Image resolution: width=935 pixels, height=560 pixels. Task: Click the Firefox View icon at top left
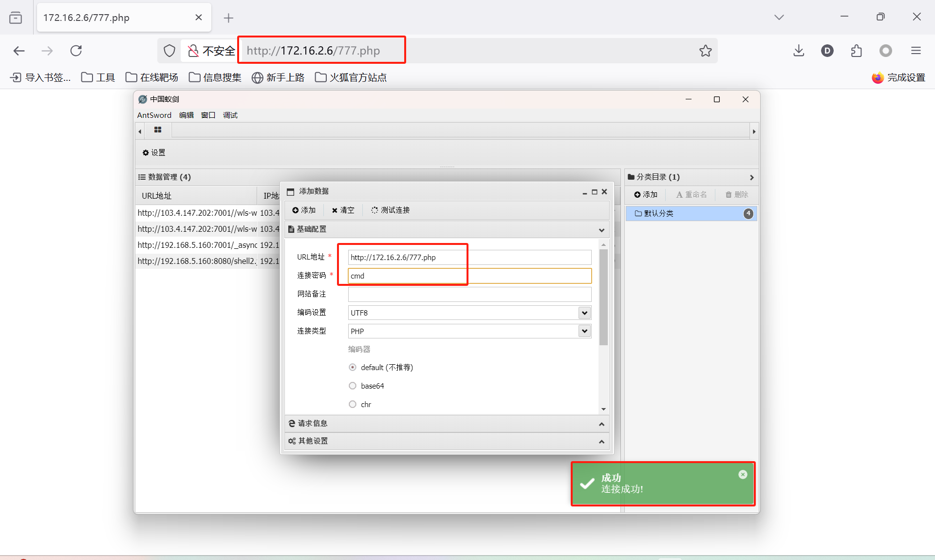[x=16, y=18]
